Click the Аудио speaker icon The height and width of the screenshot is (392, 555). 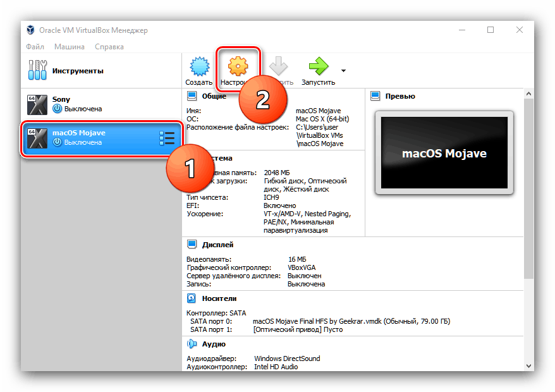[x=192, y=343]
